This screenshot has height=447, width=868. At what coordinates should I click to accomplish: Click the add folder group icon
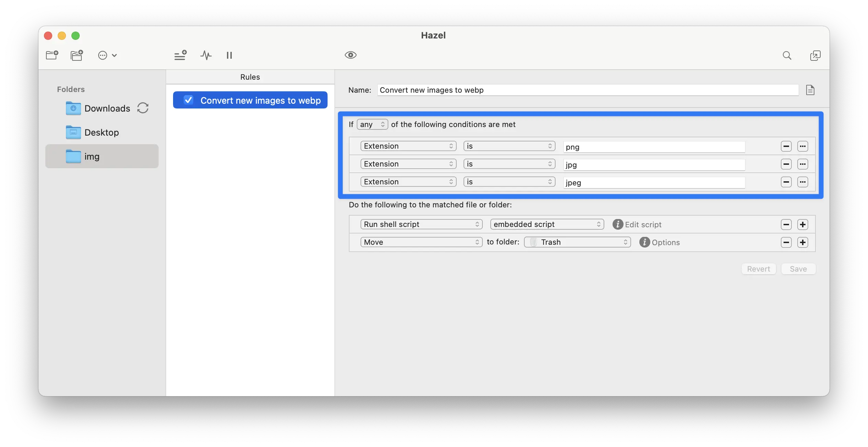click(x=77, y=55)
